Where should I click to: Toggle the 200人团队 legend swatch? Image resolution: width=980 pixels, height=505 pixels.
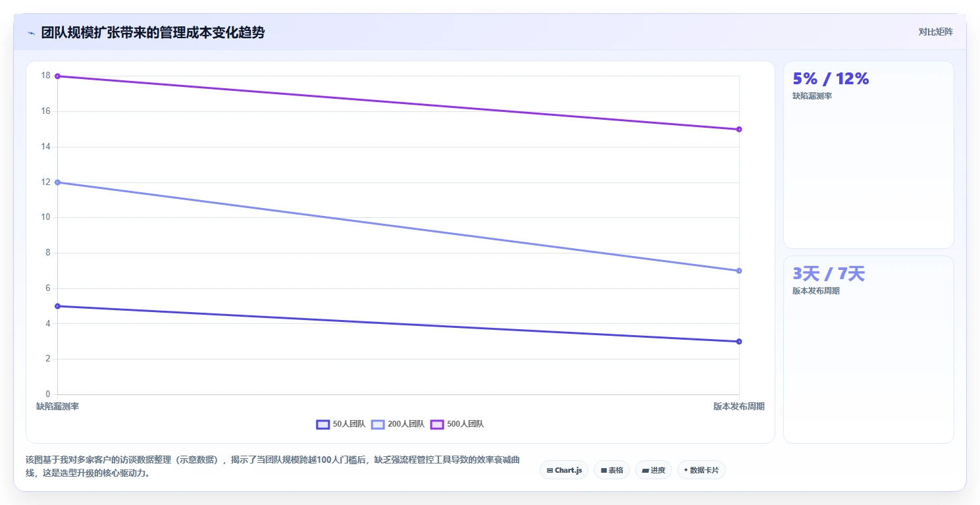[378, 424]
